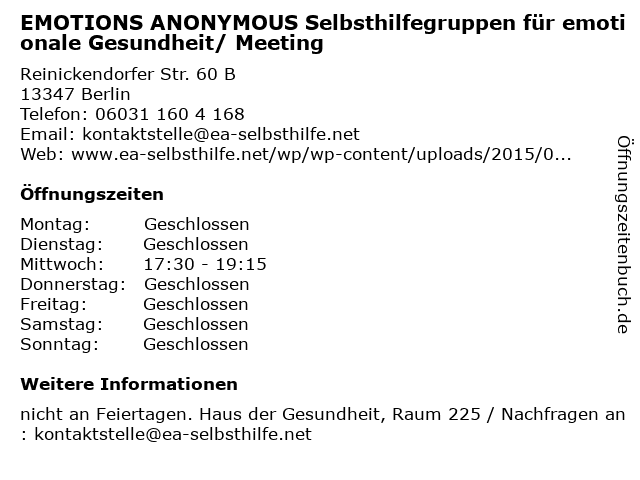The image size is (640, 480).
Task: Click the phone number 06031 160 4 168
Action: 170,114
